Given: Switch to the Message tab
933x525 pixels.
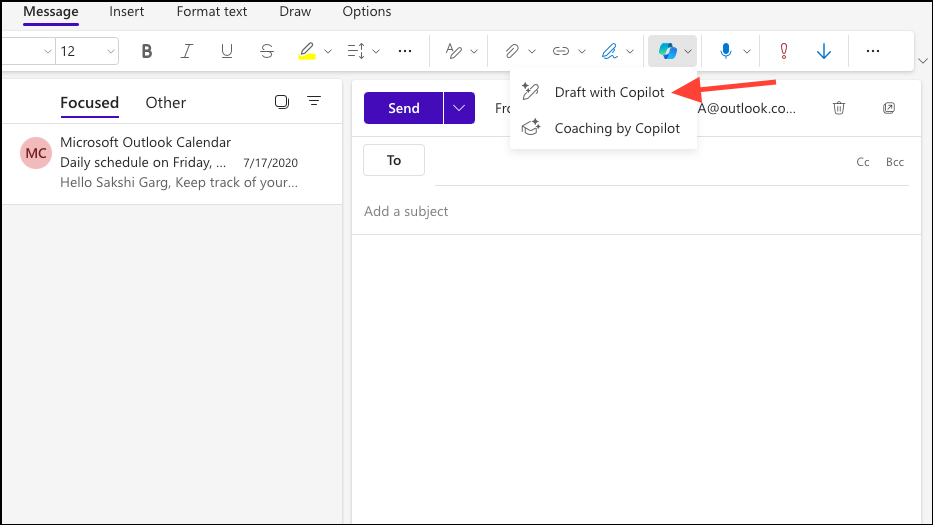Looking at the screenshot, I should click(51, 12).
